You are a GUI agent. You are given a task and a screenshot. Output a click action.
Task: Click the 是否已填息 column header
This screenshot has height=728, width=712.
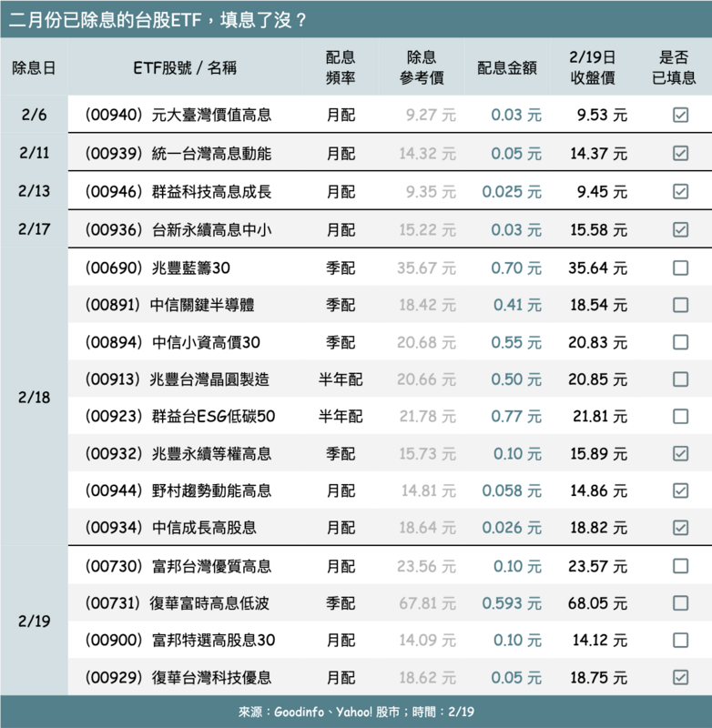675,67
